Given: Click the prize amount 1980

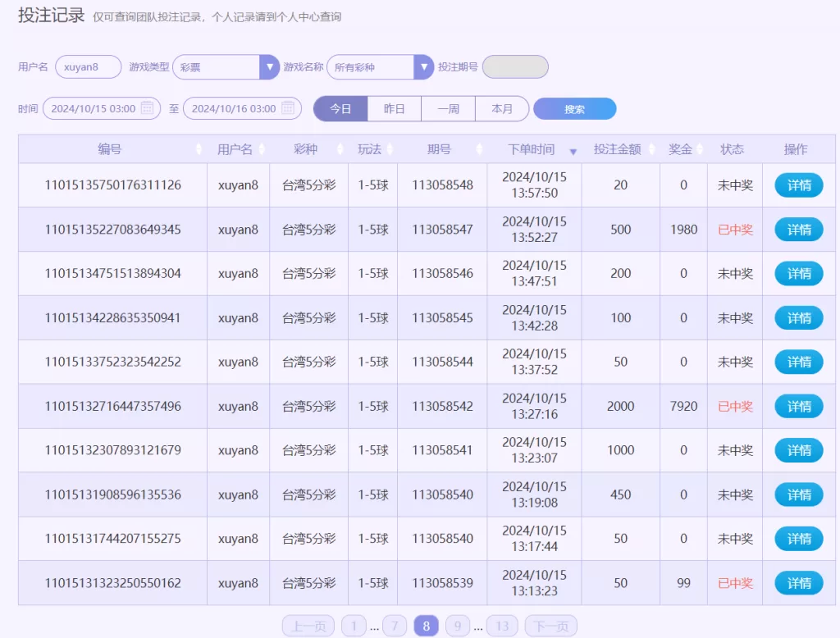Looking at the screenshot, I should (x=683, y=230).
